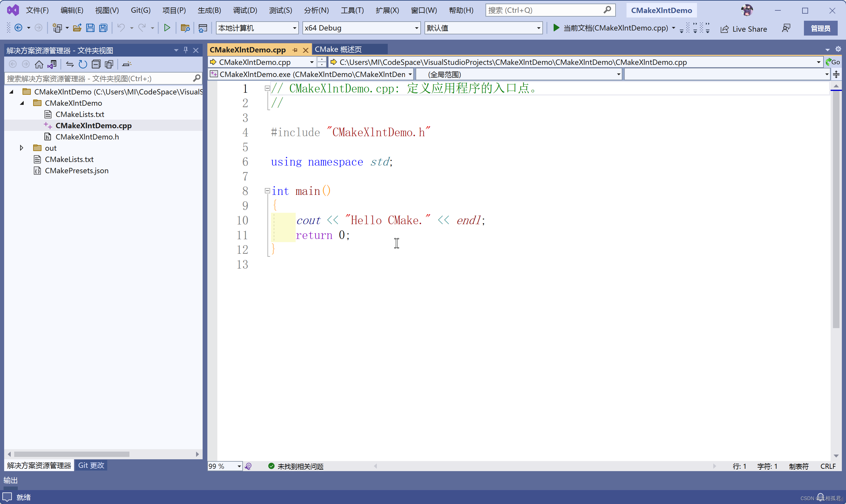
Task: Click the Live Share button
Action: (x=744, y=29)
